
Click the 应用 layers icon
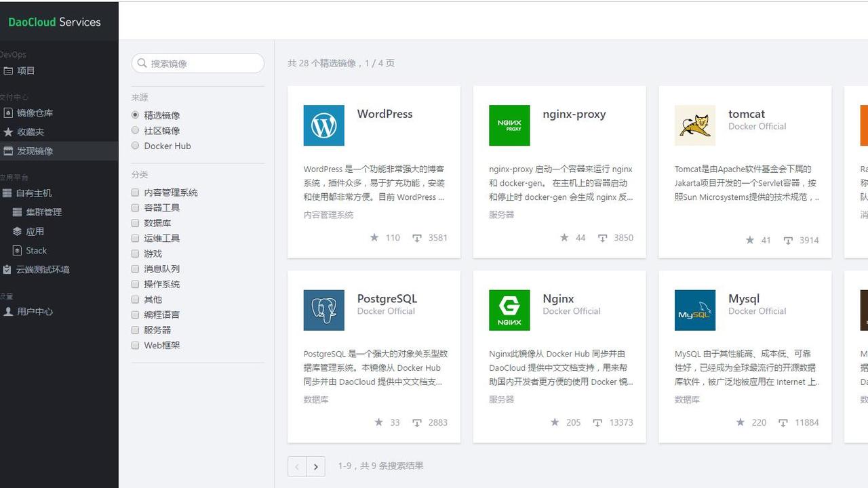click(x=18, y=231)
